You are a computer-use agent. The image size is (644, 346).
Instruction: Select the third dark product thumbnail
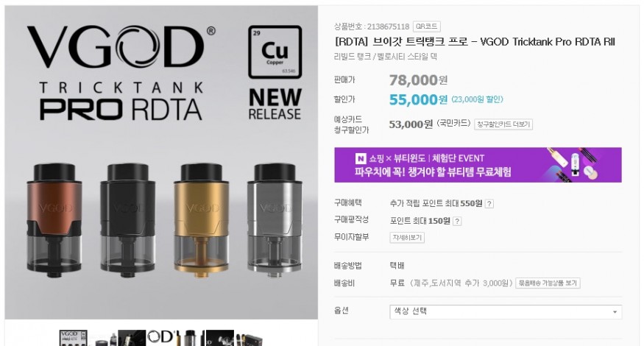coord(132,338)
